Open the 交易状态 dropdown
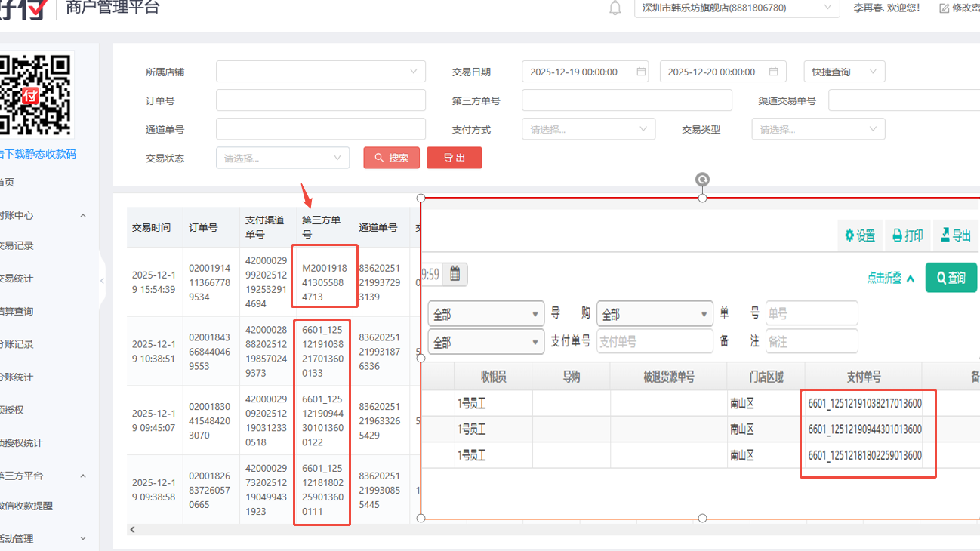 point(282,158)
